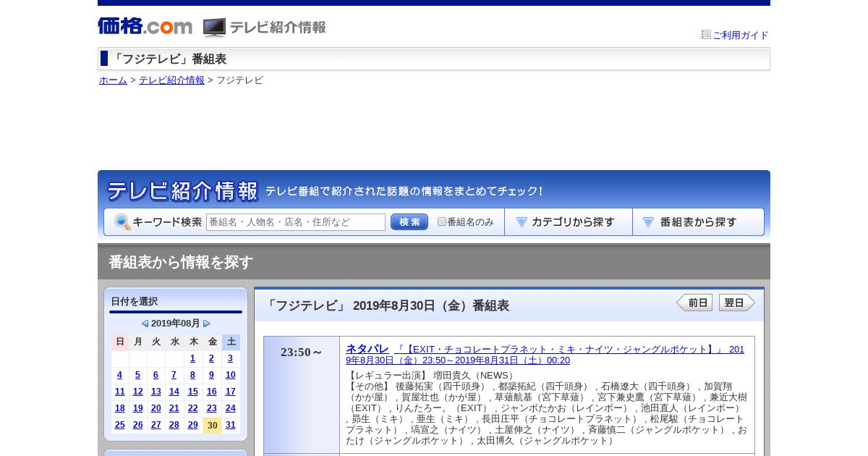
Task: Select August 22 in calendar
Action: coord(192,408)
